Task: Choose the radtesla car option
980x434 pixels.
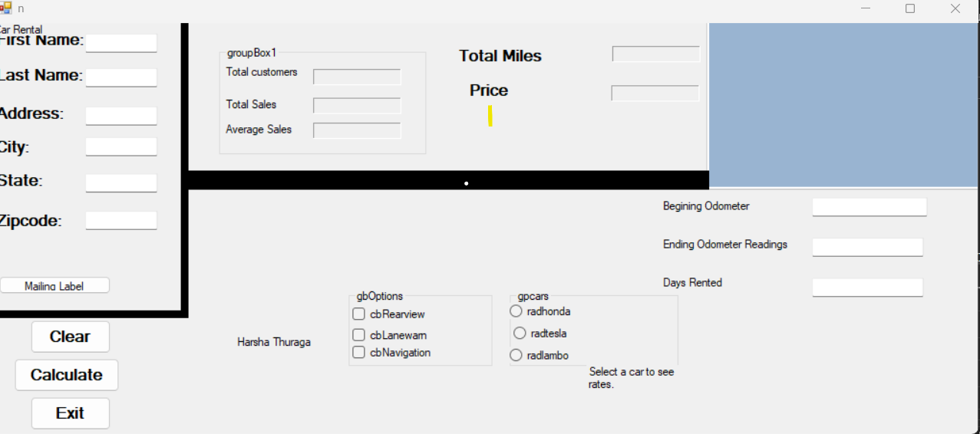Action: pyautogui.click(x=520, y=334)
